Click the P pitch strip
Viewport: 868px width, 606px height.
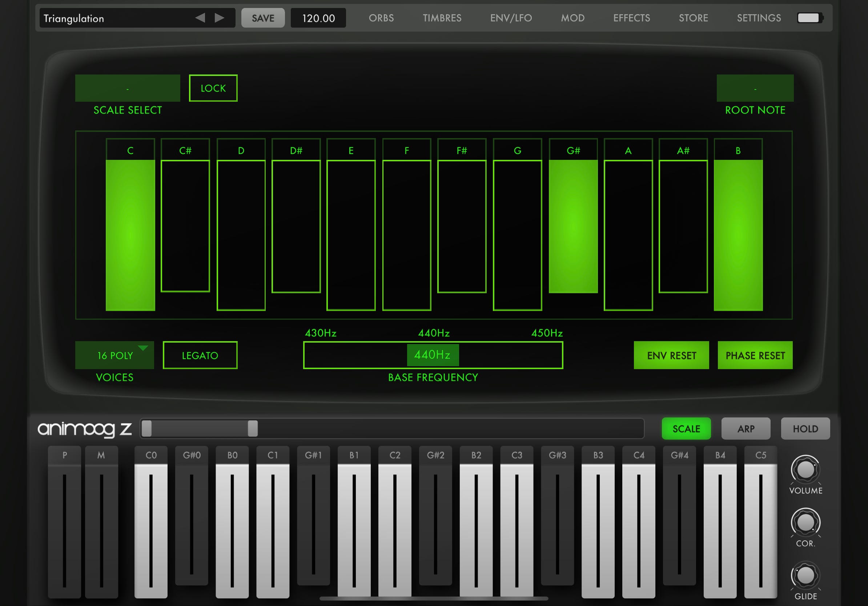coord(64,522)
